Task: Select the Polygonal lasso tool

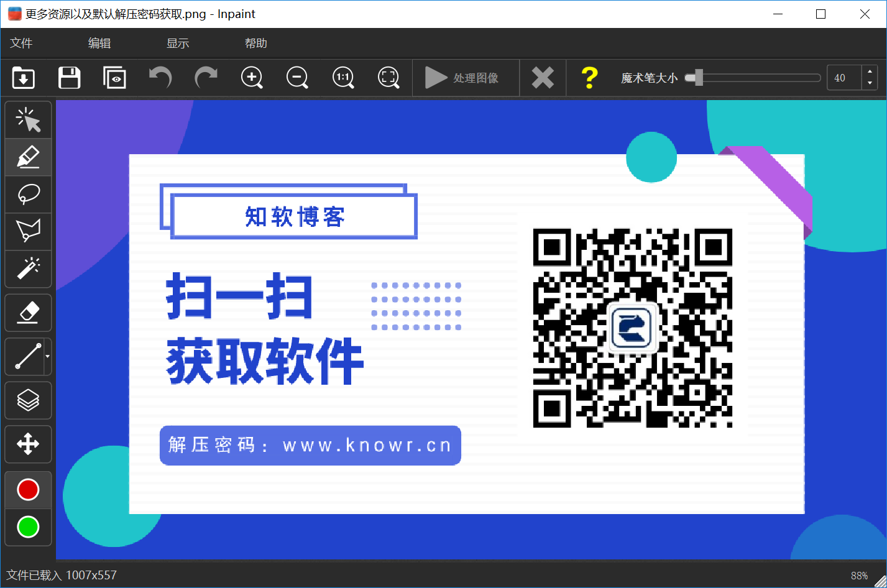Action: [28, 231]
